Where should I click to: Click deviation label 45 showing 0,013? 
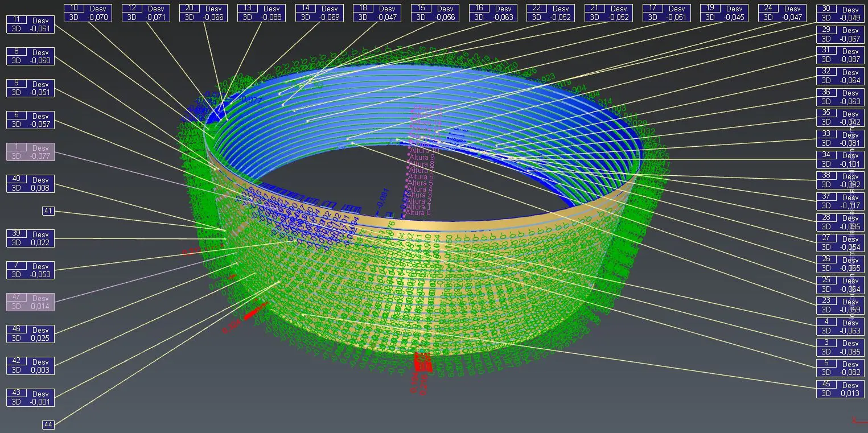coord(840,389)
